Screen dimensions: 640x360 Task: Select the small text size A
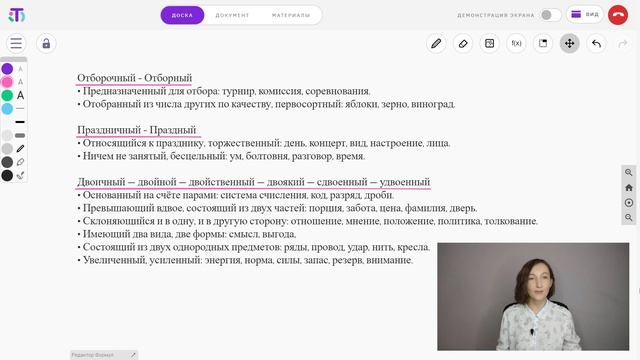tap(20, 69)
